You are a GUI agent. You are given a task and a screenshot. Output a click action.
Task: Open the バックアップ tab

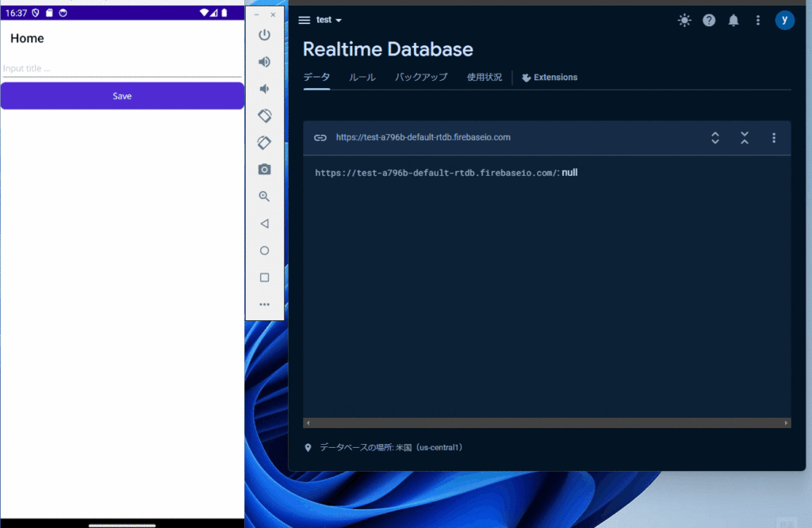[x=421, y=77]
